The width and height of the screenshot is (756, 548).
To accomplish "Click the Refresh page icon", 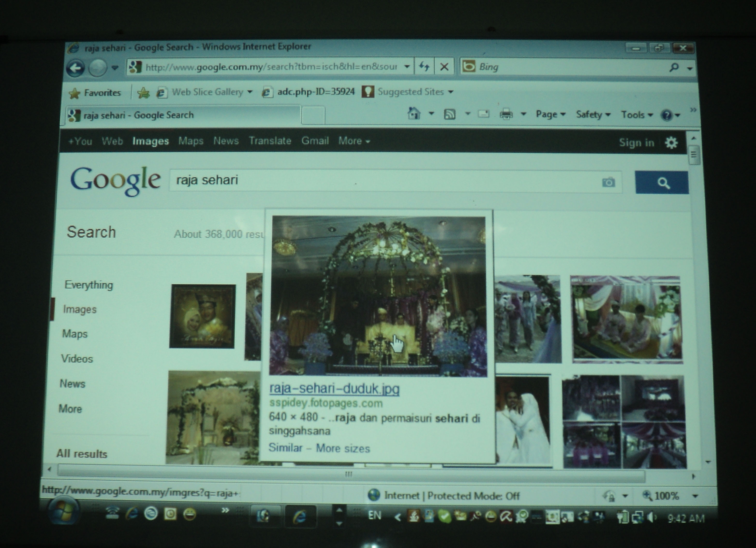I will pos(424,67).
